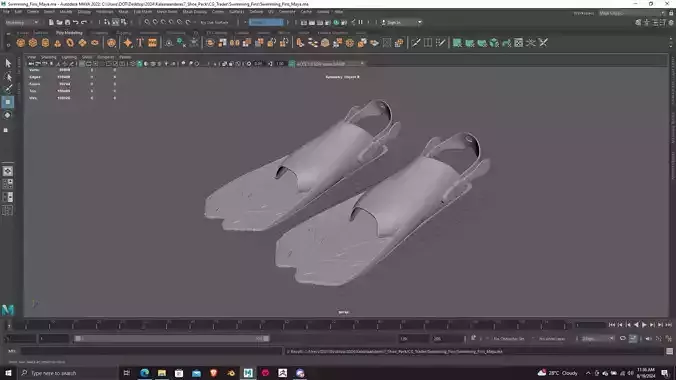
Task: Toggle select by hierarchy mode
Action: coord(107,22)
